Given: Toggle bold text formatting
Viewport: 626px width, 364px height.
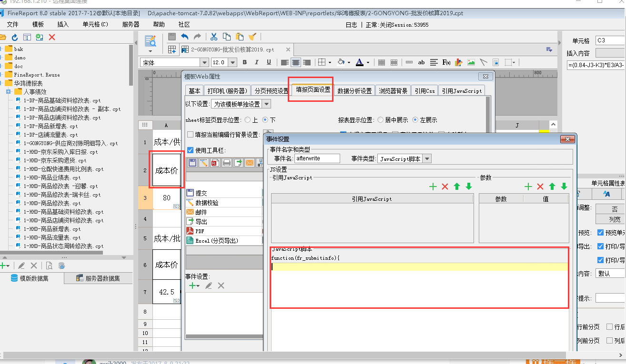Looking at the screenshot, I should 245,62.
